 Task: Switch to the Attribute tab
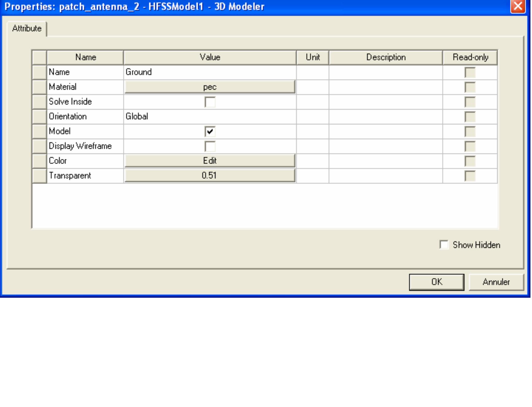(x=27, y=28)
